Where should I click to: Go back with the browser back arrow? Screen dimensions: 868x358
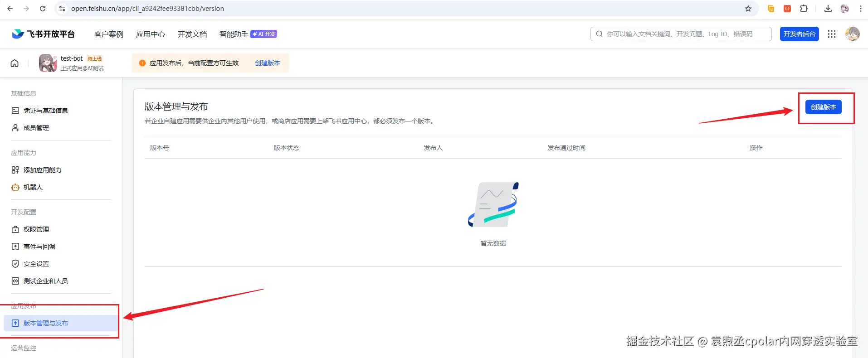tap(10, 9)
